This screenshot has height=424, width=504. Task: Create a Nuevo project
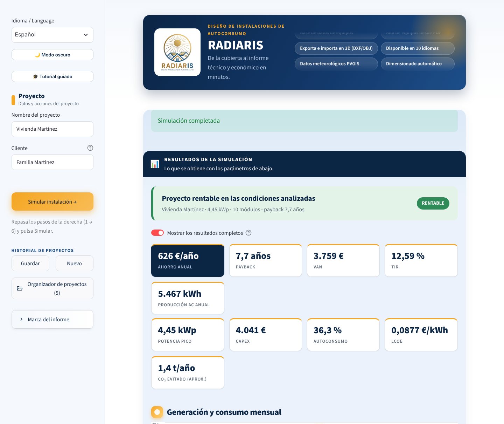pyautogui.click(x=75, y=263)
